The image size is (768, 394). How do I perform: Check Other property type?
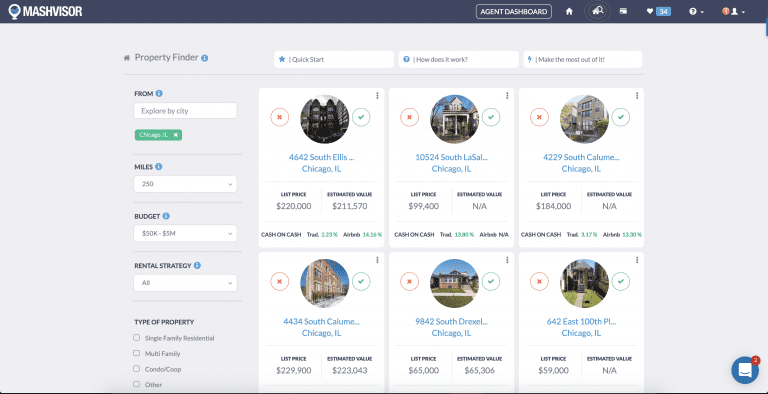click(x=137, y=384)
